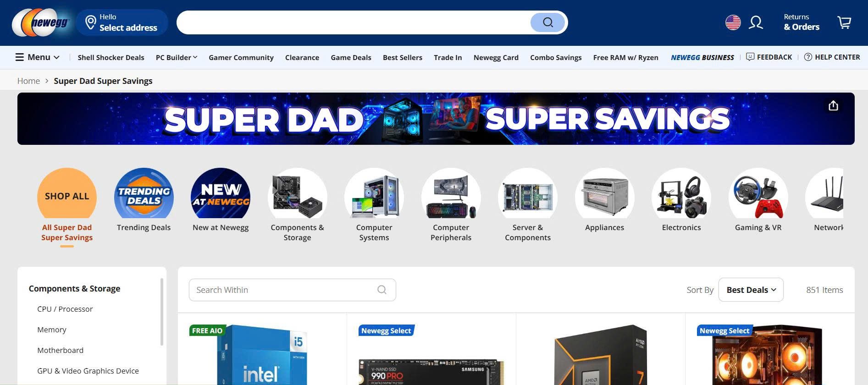Click the search magnifier button
The image size is (868, 385).
547,22
